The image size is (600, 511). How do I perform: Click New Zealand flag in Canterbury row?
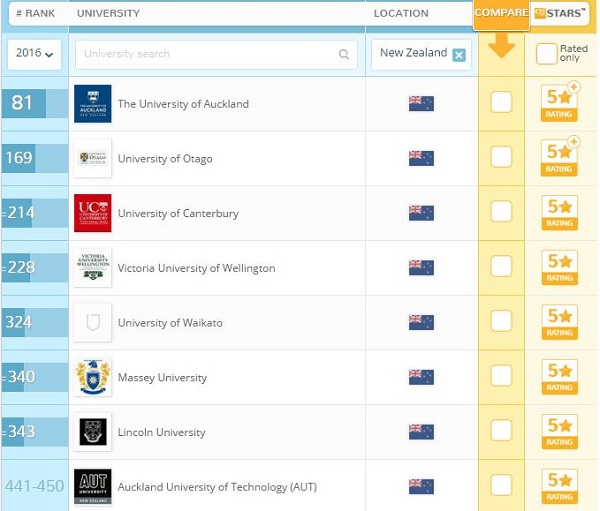(421, 213)
